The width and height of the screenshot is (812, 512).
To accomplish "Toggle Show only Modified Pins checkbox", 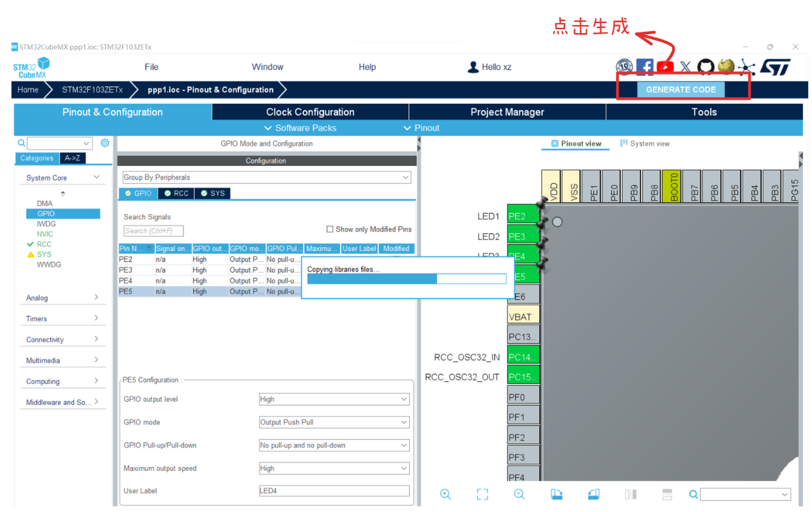I will [x=330, y=229].
